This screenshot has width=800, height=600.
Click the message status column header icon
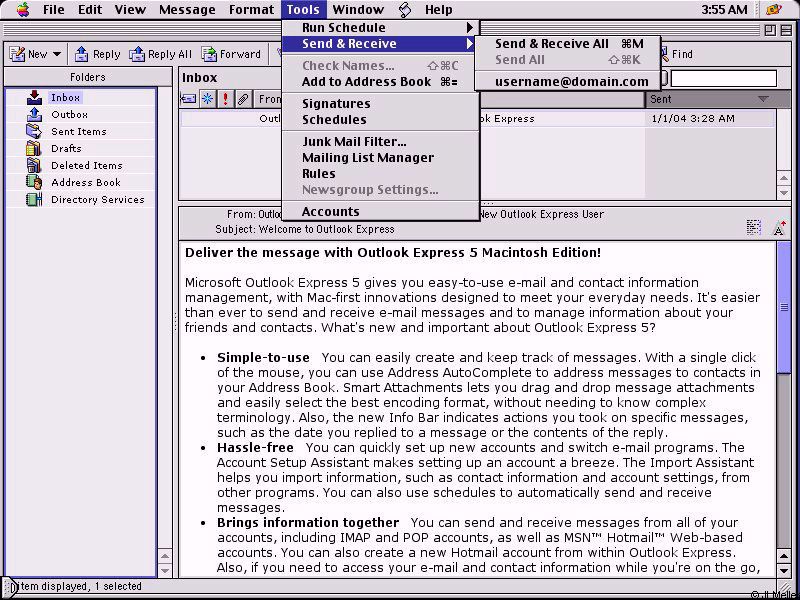pyautogui.click(x=189, y=99)
